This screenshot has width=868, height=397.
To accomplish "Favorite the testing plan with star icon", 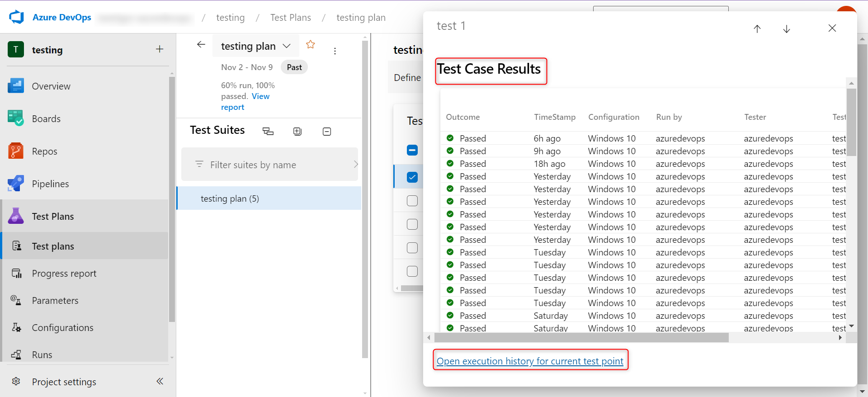I will [x=310, y=44].
